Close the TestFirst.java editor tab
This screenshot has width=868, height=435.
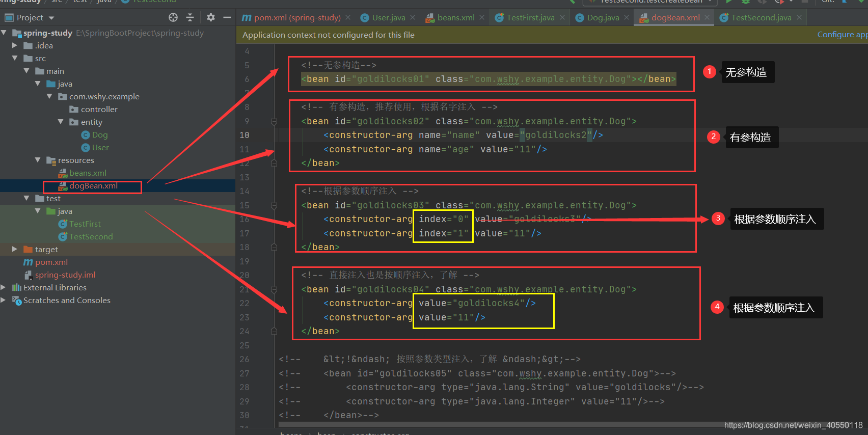click(562, 17)
